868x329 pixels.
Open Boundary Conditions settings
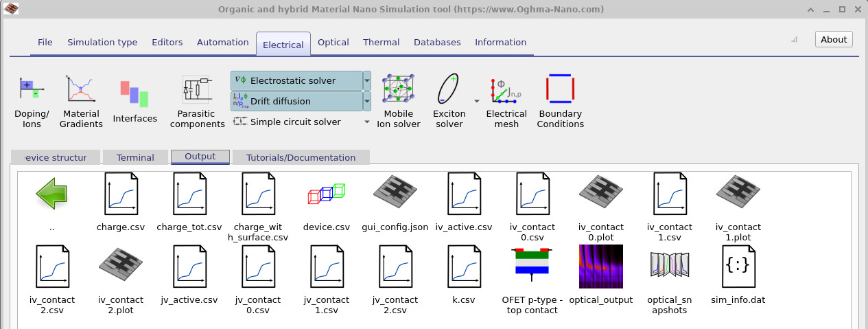point(560,102)
